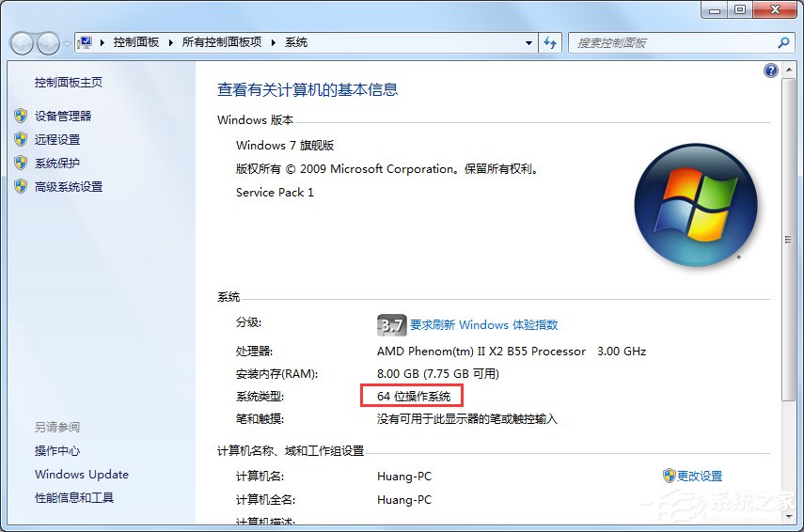Click the shield icon beside 远程设置
The height and width of the screenshot is (532, 804).
click(x=21, y=139)
